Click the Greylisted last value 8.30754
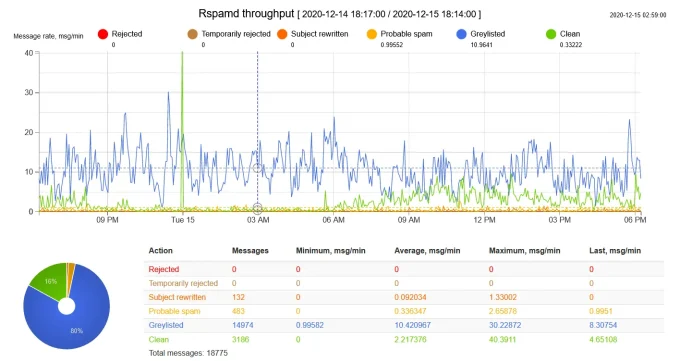Viewport: 680px width, 361px height. (x=603, y=325)
